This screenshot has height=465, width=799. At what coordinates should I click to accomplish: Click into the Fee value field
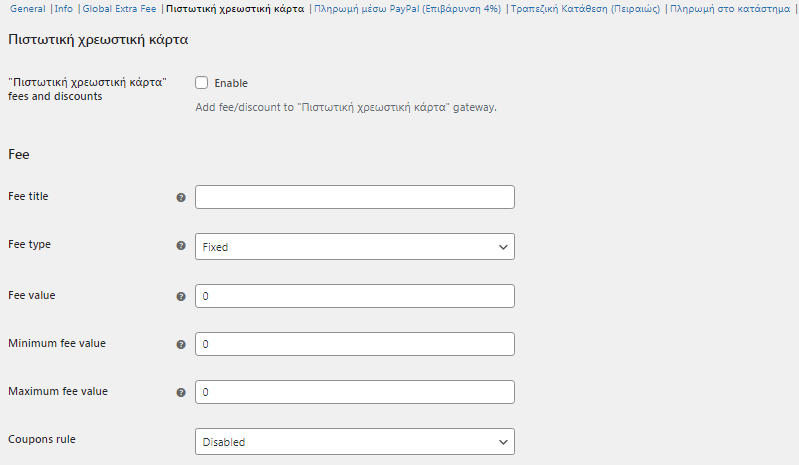click(x=355, y=296)
